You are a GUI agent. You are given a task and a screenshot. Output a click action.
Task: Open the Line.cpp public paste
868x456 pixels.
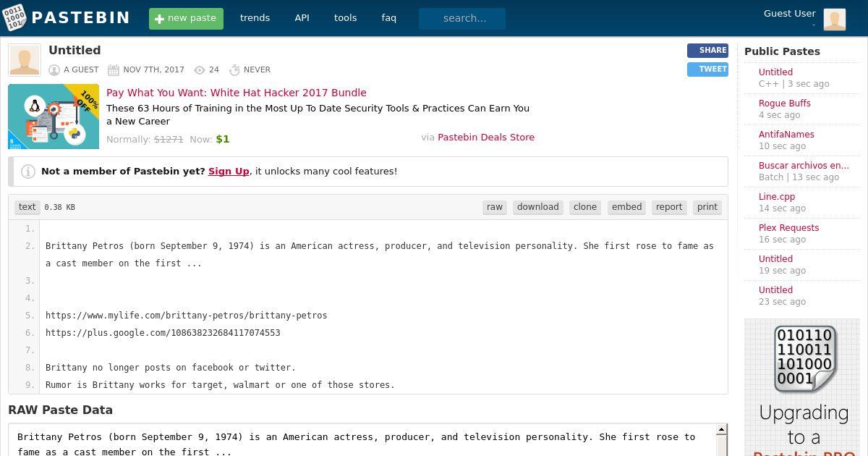point(777,197)
